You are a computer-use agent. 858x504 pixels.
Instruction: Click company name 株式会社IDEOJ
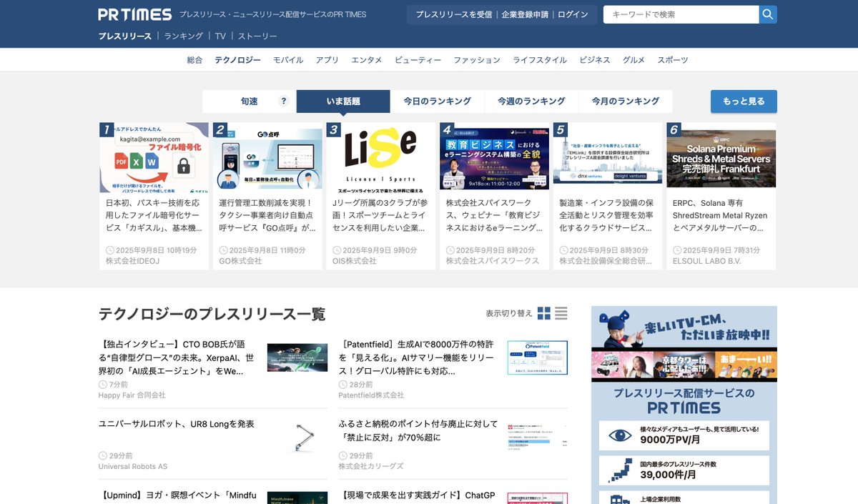coord(132,261)
